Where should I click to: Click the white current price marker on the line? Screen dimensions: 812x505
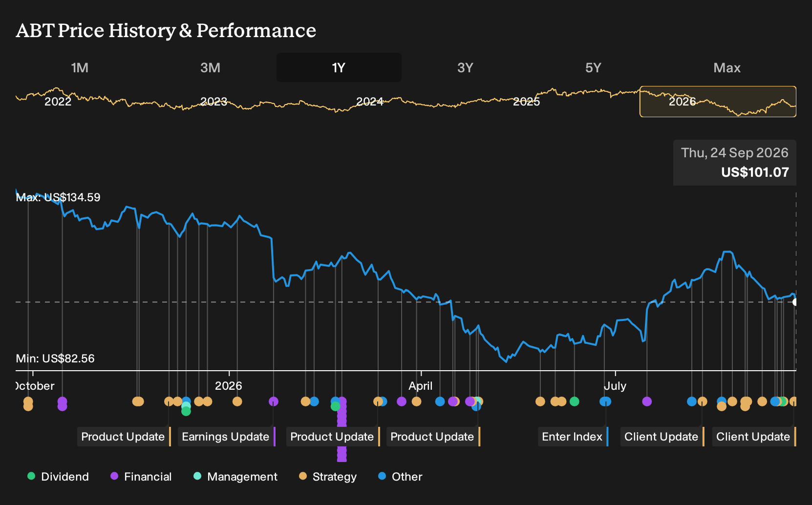pos(796,302)
